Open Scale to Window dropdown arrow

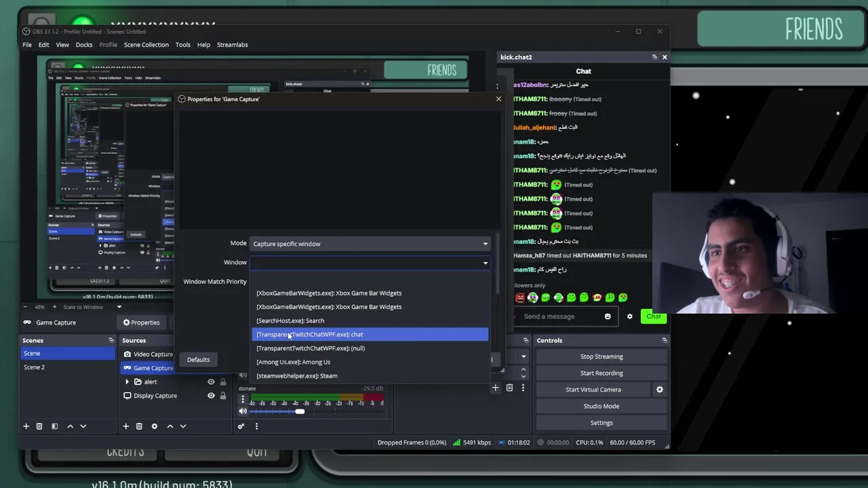click(x=119, y=307)
